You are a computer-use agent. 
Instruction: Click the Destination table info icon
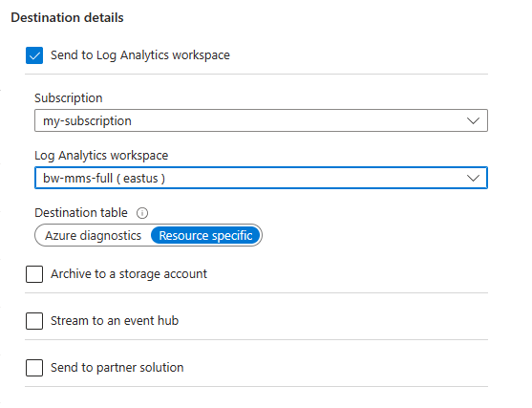coord(142,213)
